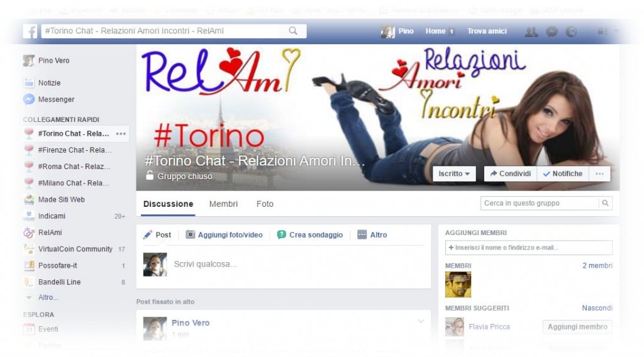Open the group more options ellipsis button

pyautogui.click(x=599, y=173)
